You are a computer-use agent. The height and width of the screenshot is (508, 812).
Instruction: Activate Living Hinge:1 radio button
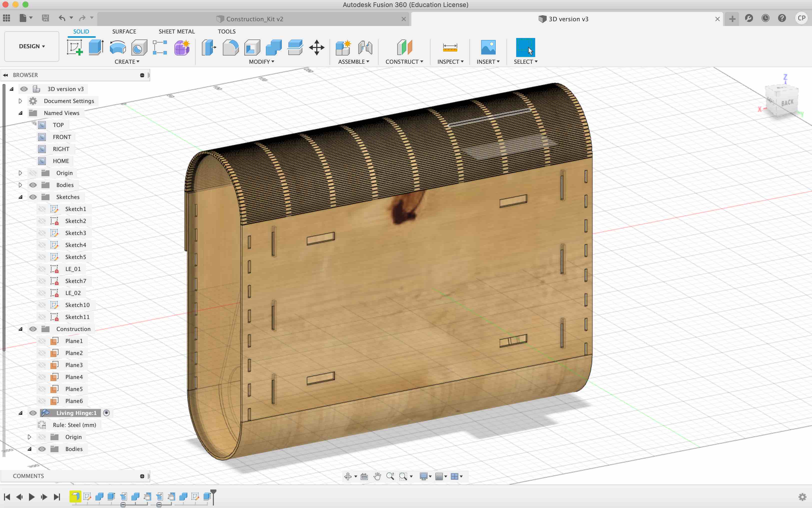click(106, 413)
